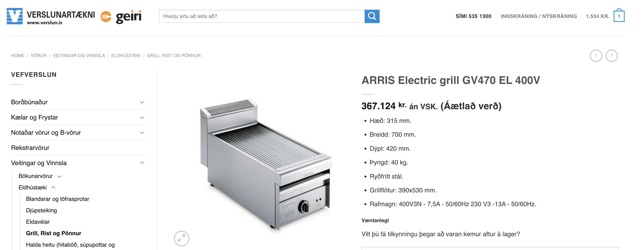Image resolution: width=644 pixels, height=250 pixels.
Task: Open Rekstrarvörur category
Action: 30,148
